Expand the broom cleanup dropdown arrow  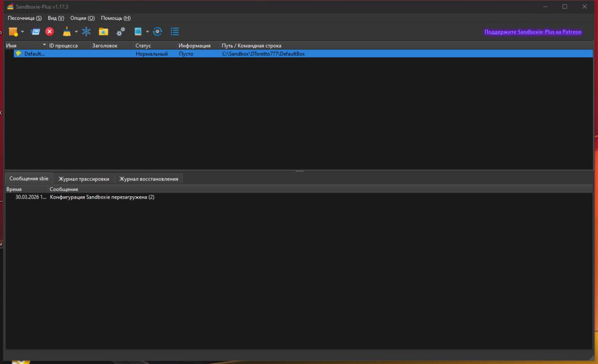[x=76, y=32]
